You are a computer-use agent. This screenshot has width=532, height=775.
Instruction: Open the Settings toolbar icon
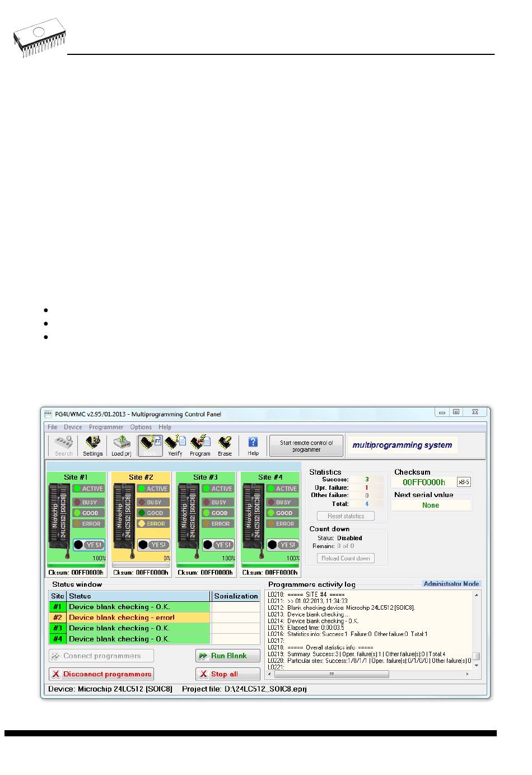(92, 445)
